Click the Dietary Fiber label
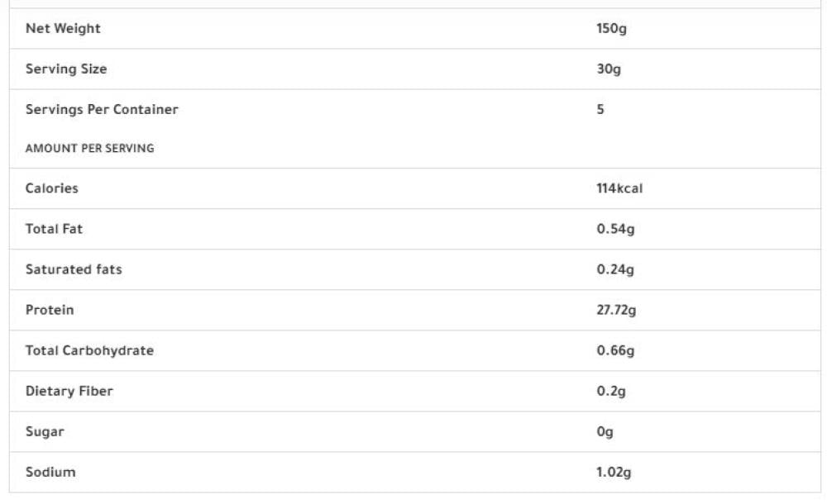The height and width of the screenshot is (504, 827). (x=69, y=391)
